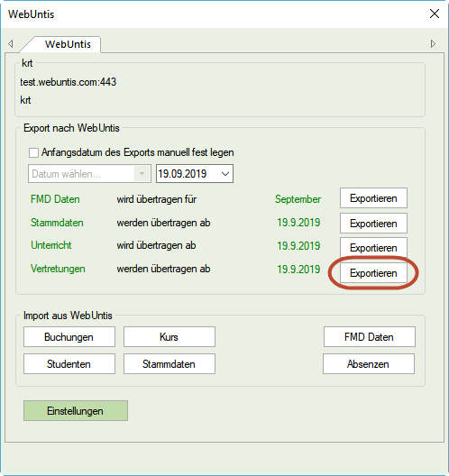This screenshot has height=476, width=449.
Task: Click the green 'FMD Daten' label
Action: pyautogui.click(x=55, y=199)
